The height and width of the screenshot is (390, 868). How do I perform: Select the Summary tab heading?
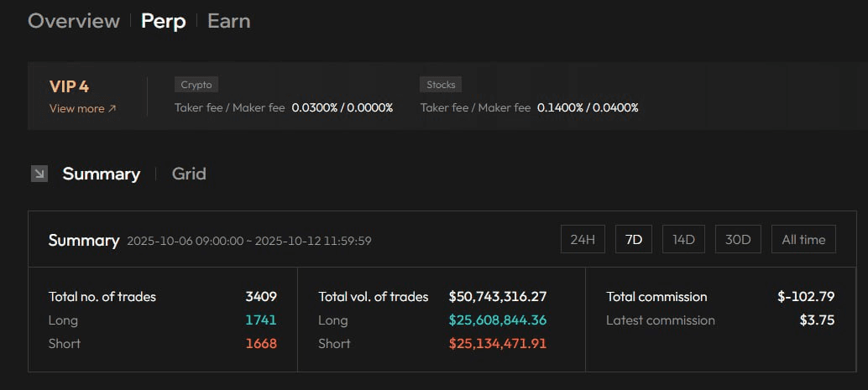tap(101, 174)
